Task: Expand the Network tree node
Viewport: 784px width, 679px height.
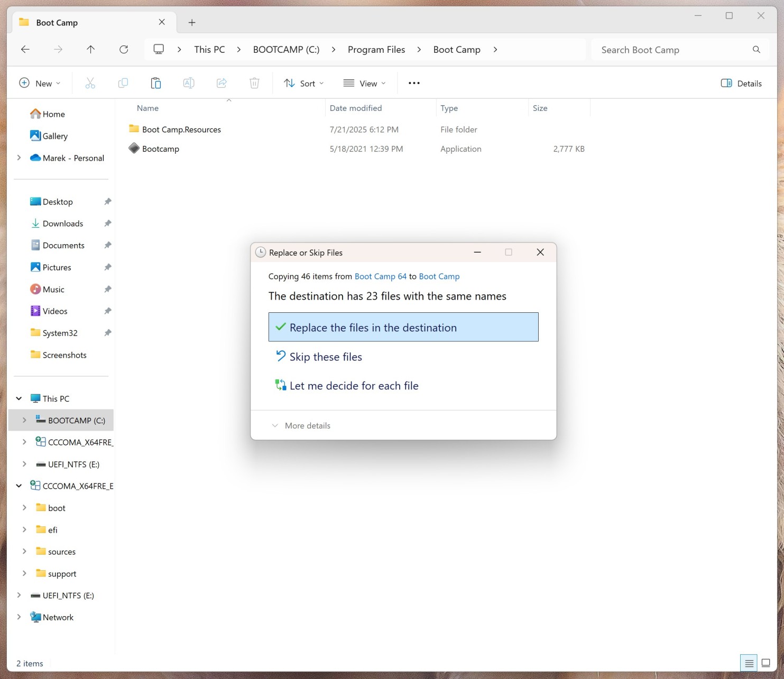Action: (19, 617)
